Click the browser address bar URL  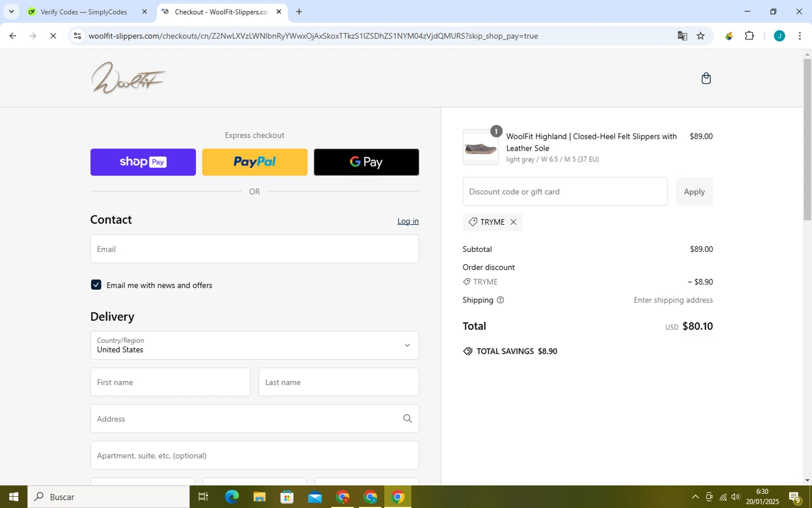[x=313, y=36]
